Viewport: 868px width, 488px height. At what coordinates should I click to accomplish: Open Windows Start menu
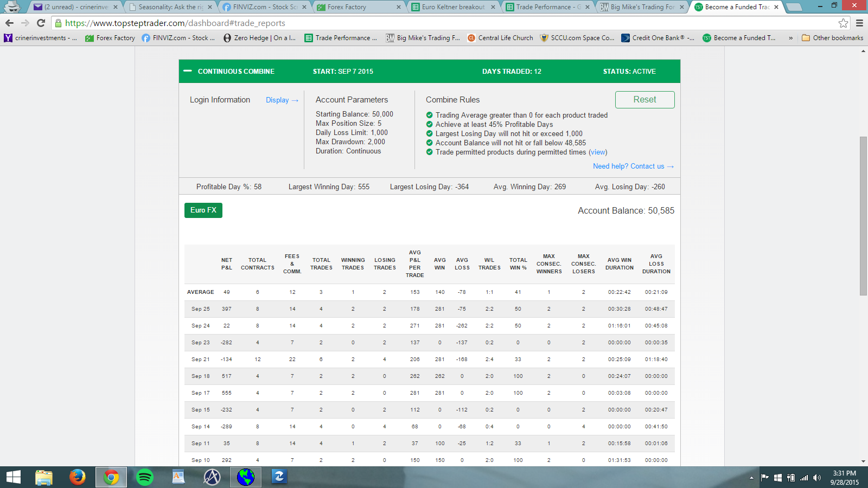point(13,477)
